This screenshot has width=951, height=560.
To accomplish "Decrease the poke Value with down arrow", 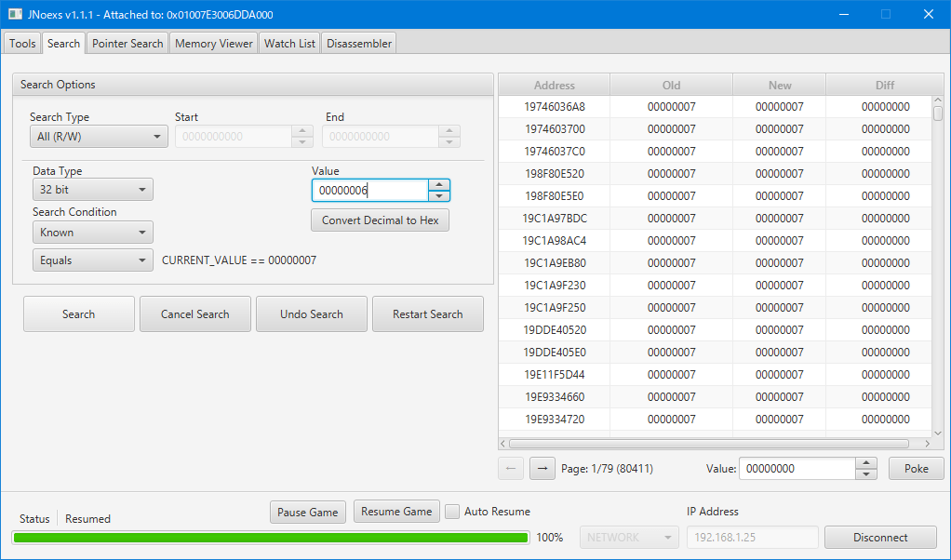I will [866, 473].
